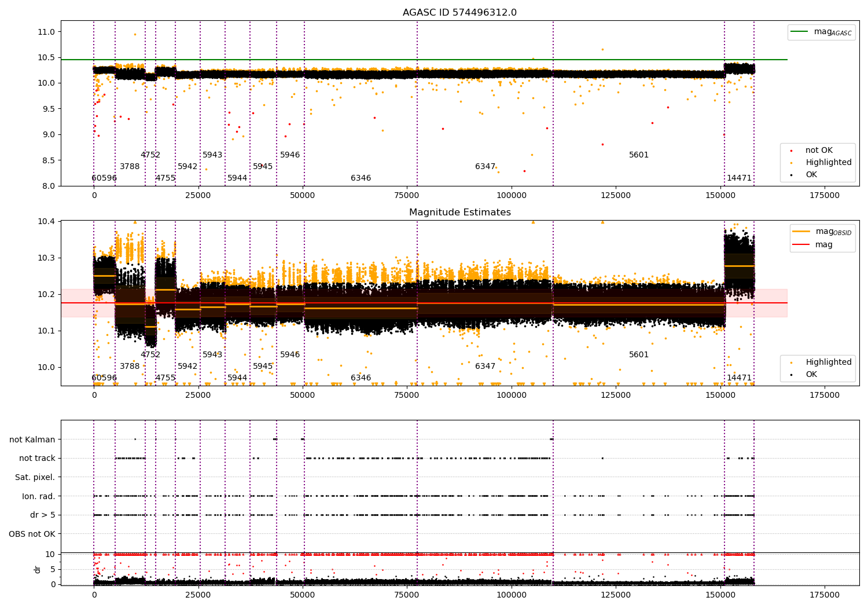Click obsid label '4755' in Magnitude Estimates plot
The image size is (868, 608).
pos(165,378)
